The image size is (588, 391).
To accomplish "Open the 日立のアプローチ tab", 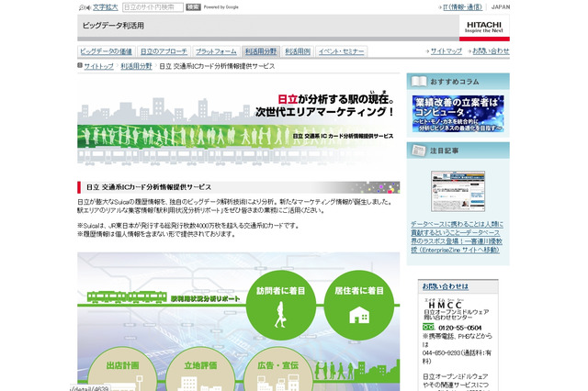I will pos(164,51).
